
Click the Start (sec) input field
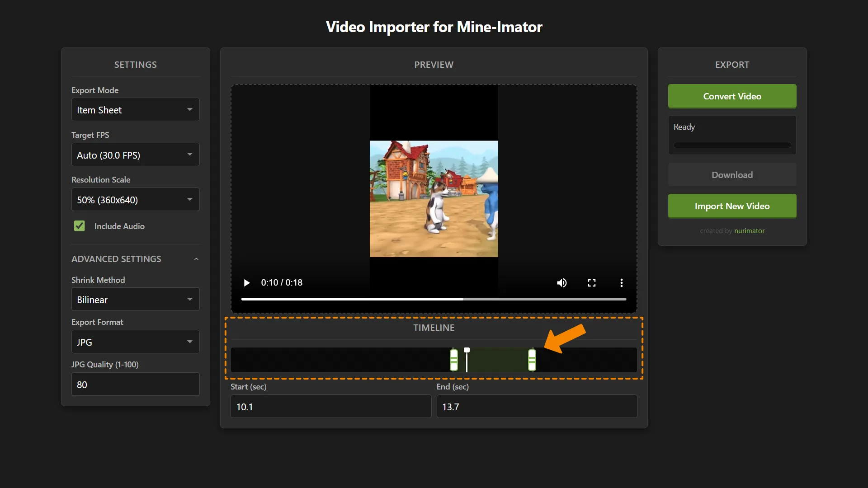[x=331, y=406]
